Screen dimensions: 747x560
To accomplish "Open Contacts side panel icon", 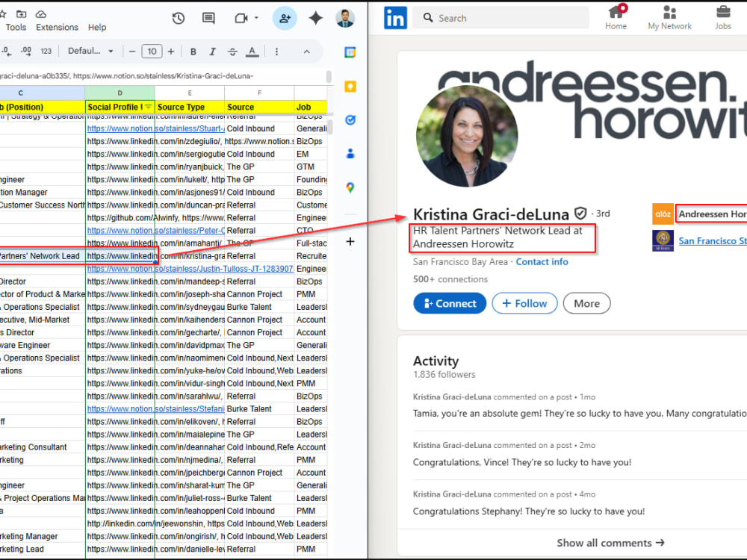I will [350, 153].
